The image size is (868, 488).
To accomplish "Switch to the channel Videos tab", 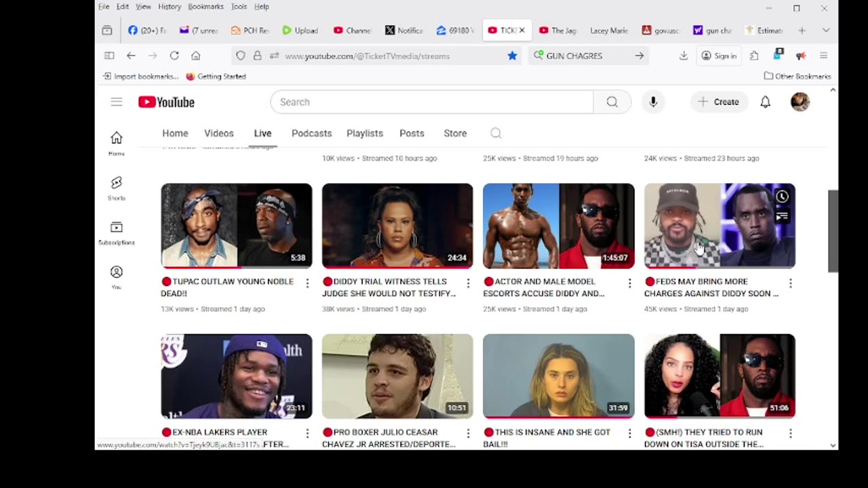I will (x=218, y=134).
